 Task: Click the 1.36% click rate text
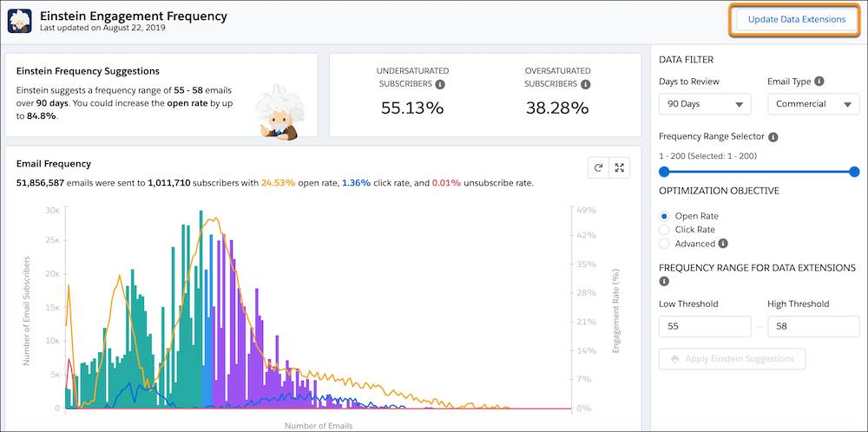coord(356,183)
